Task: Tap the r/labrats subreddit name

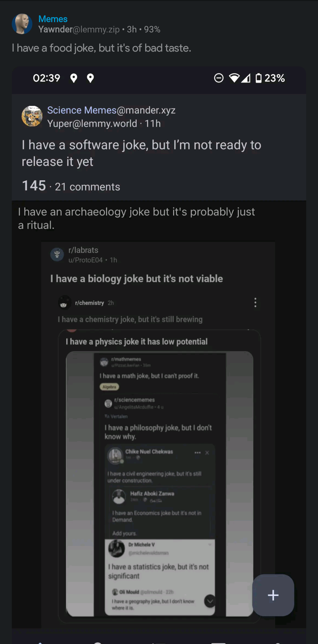Action: [x=83, y=250]
